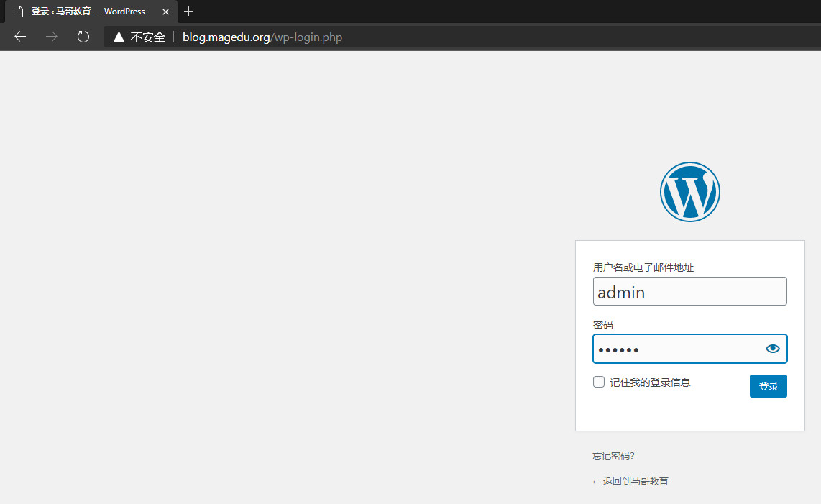Click the blue 登录 button

pos(768,386)
